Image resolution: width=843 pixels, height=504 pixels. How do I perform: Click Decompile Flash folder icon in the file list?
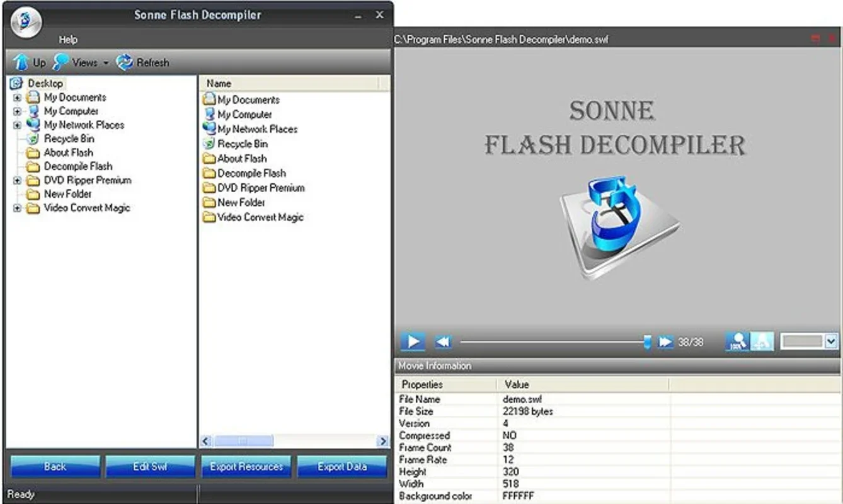(209, 173)
